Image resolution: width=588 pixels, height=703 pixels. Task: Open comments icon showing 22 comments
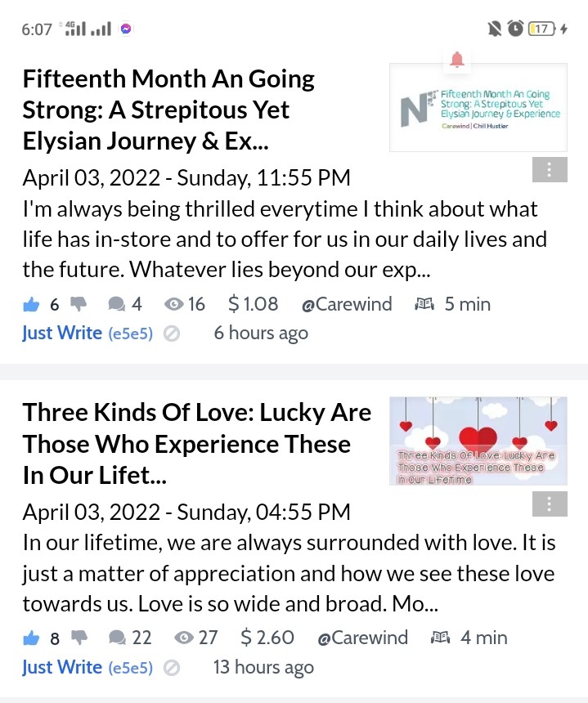tap(117, 638)
